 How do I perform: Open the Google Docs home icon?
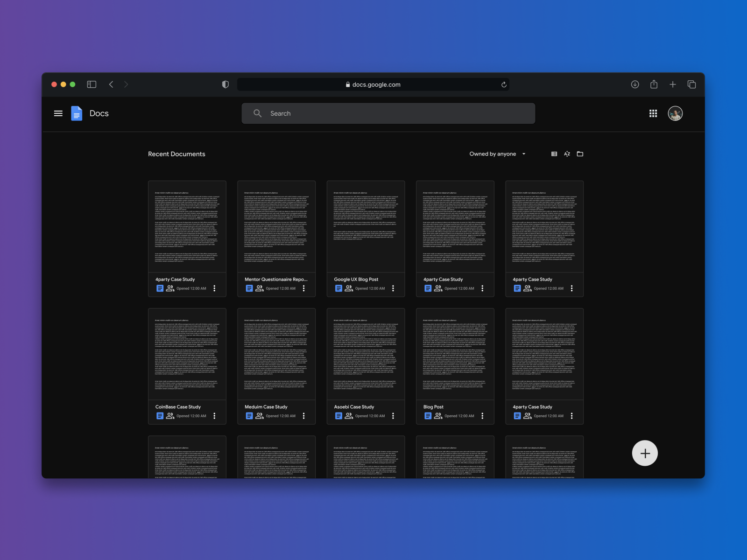click(77, 113)
